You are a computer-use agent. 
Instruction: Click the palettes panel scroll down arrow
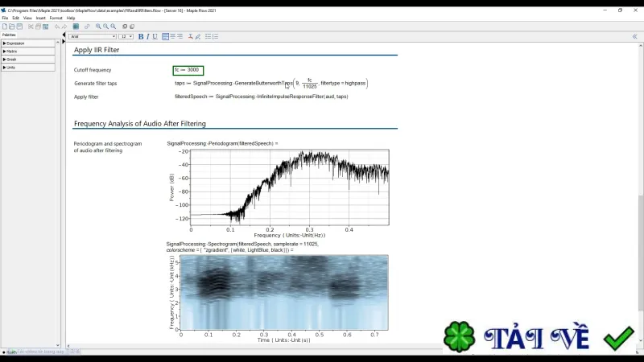coord(57,345)
